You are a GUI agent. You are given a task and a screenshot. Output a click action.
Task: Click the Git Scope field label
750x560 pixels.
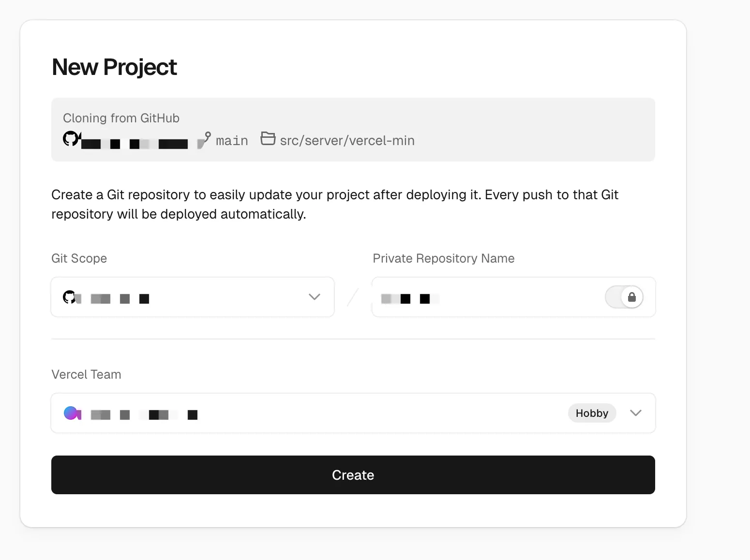pyautogui.click(x=79, y=258)
